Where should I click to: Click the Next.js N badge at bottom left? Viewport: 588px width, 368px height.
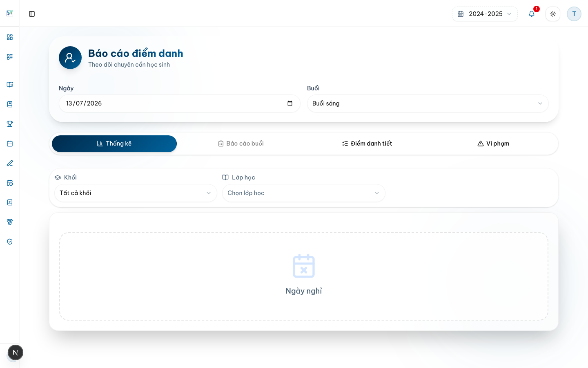pyautogui.click(x=16, y=352)
